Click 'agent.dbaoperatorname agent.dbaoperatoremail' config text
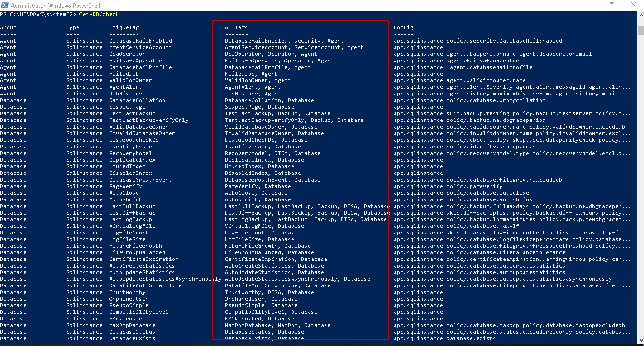The height and width of the screenshot is (346, 644). coord(519,54)
